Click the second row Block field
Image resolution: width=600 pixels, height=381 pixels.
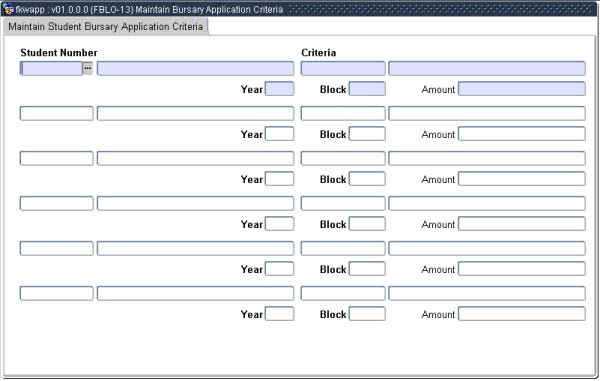pyautogui.click(x=367, y=134)
